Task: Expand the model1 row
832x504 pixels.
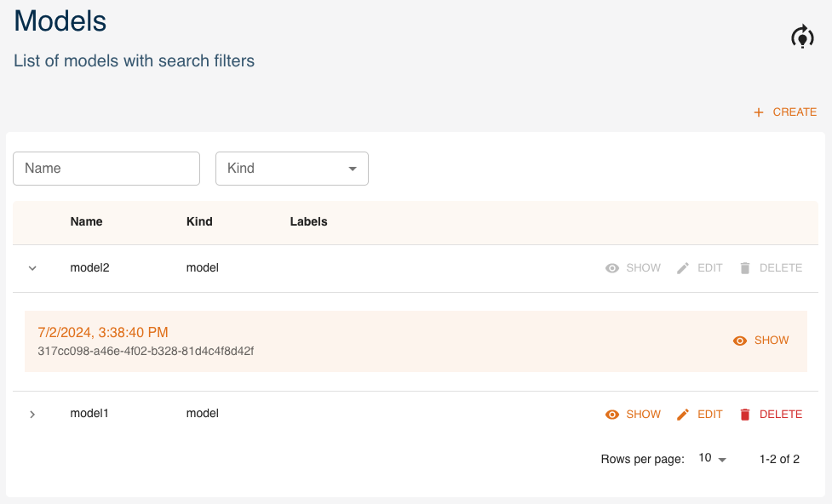Action: pyautogui.click(x=32, y=415)
